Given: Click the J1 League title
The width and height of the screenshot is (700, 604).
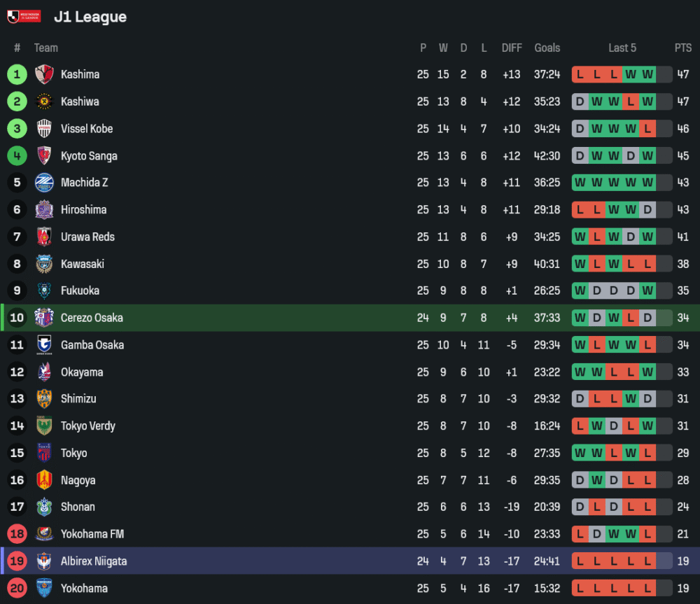Looking at the screenshot, I should [x=90, y=17].
